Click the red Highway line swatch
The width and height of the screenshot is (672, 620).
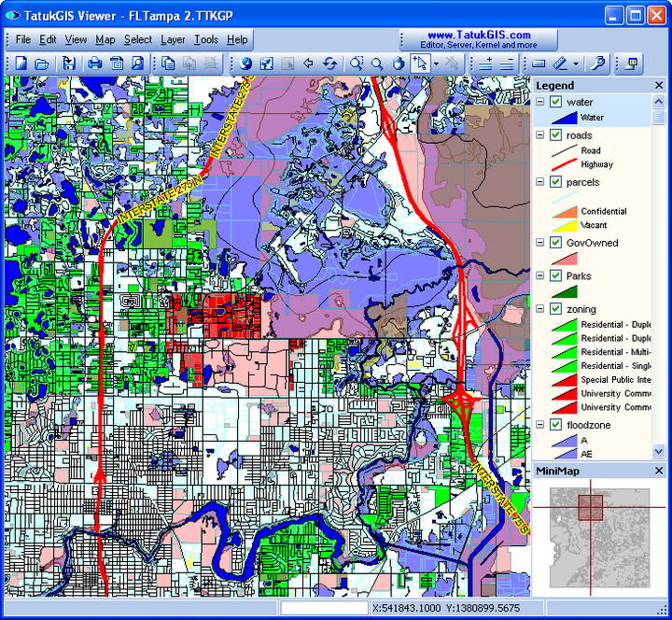pos(564,164)
